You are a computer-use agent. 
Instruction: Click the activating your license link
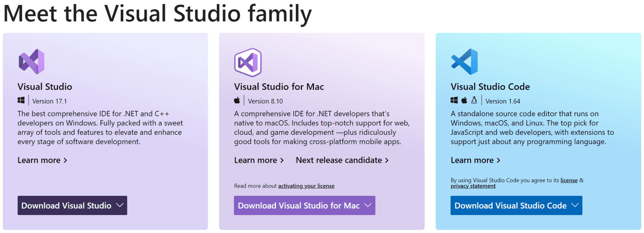point(306,186)
